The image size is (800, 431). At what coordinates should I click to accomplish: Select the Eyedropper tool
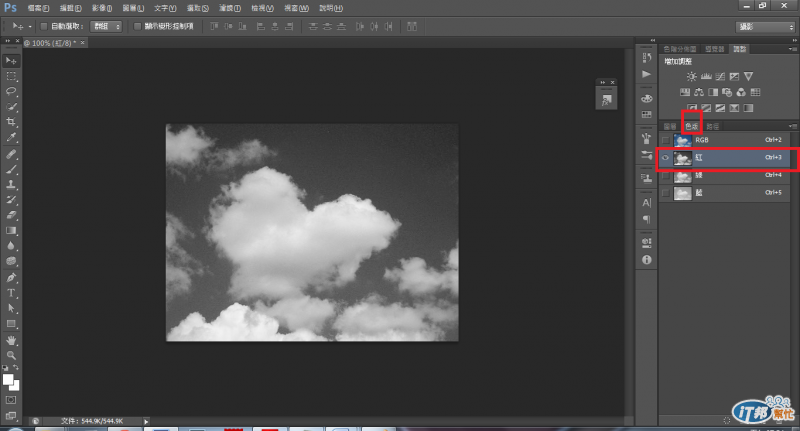[11, 137]
